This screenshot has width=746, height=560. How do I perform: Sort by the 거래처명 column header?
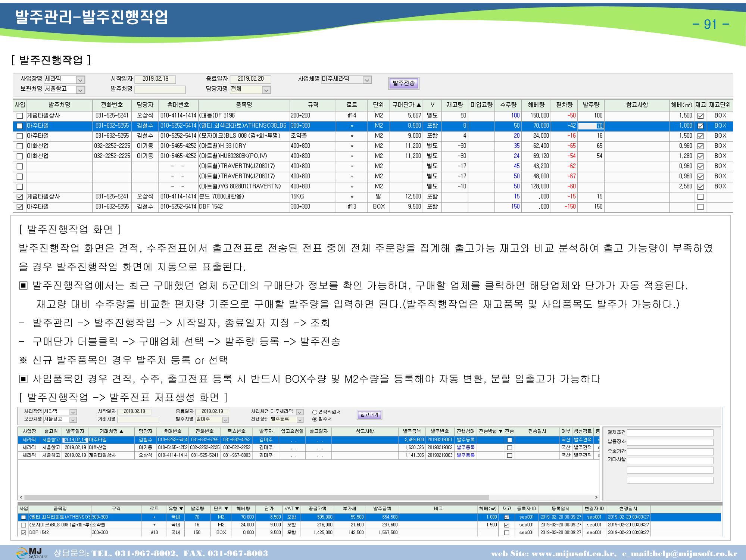tap(111, 431)
